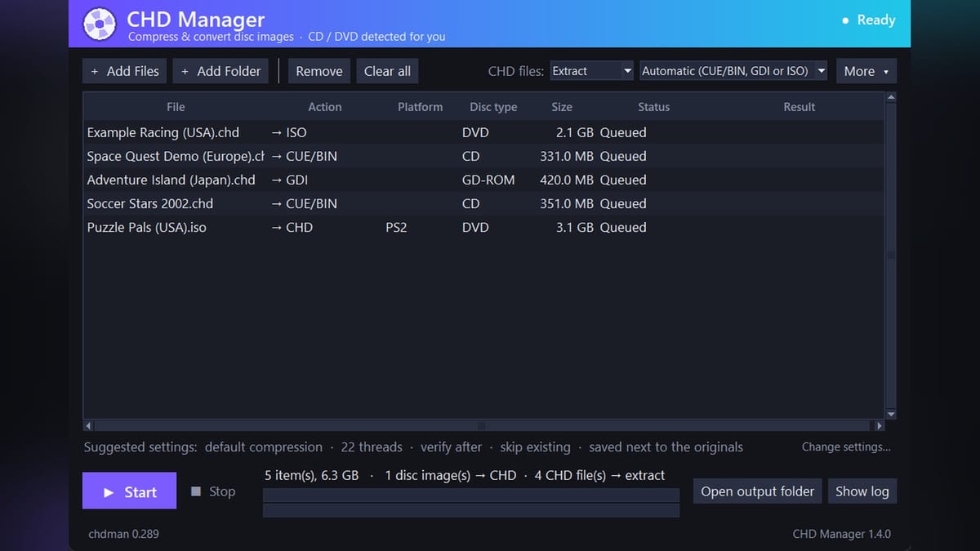Select Example Racing (USA).chd row
Viewport: 980px width, 551px height.
(483, 132)
